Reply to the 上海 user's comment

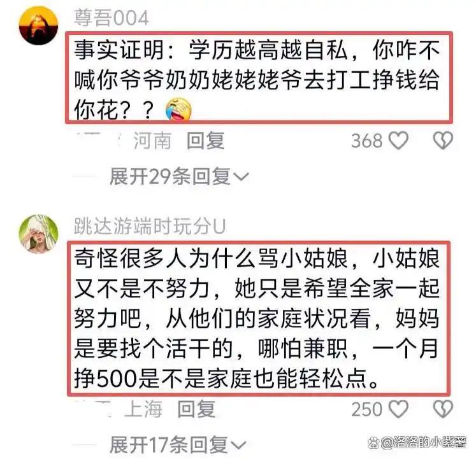[196, 409]
